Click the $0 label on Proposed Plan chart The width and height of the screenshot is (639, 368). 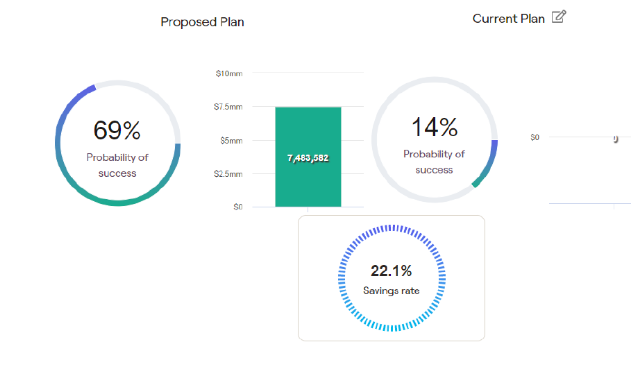[238, 207]
